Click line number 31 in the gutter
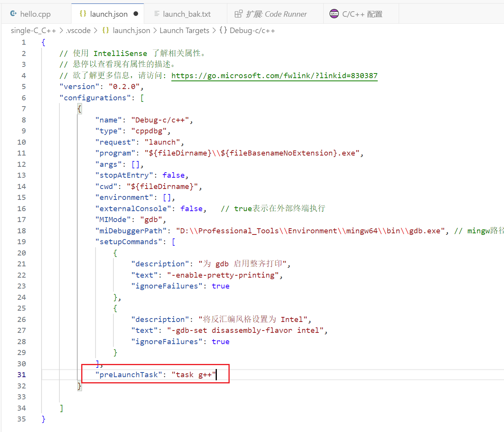The height and width of the screenshot is (432, 504). pos(22,375)
